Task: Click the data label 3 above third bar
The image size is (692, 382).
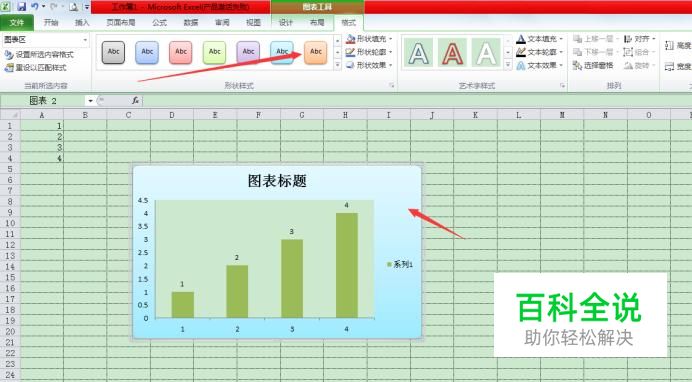Action: 292,232
